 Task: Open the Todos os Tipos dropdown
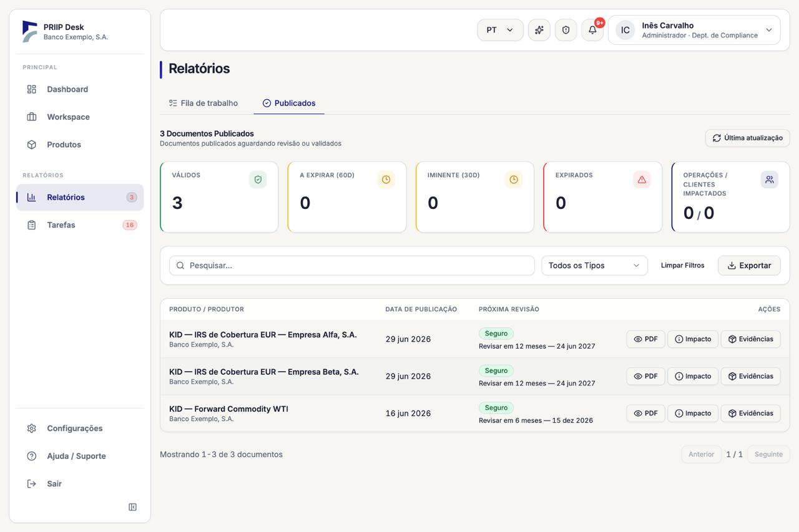(x=594, y=265)
